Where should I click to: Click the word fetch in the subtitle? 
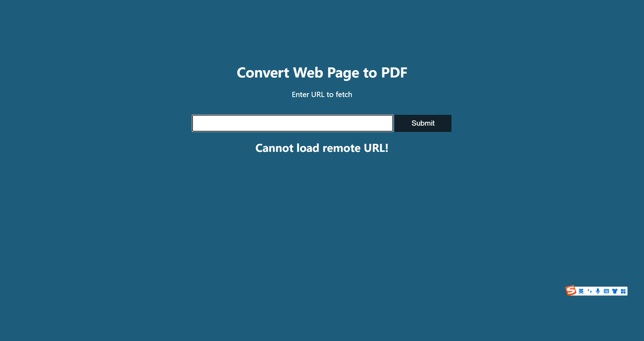coord(344,95)
